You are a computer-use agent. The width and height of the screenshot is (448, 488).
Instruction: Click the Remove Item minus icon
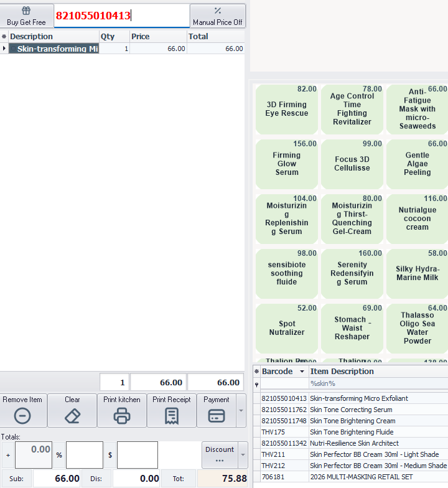click(22, 416)
